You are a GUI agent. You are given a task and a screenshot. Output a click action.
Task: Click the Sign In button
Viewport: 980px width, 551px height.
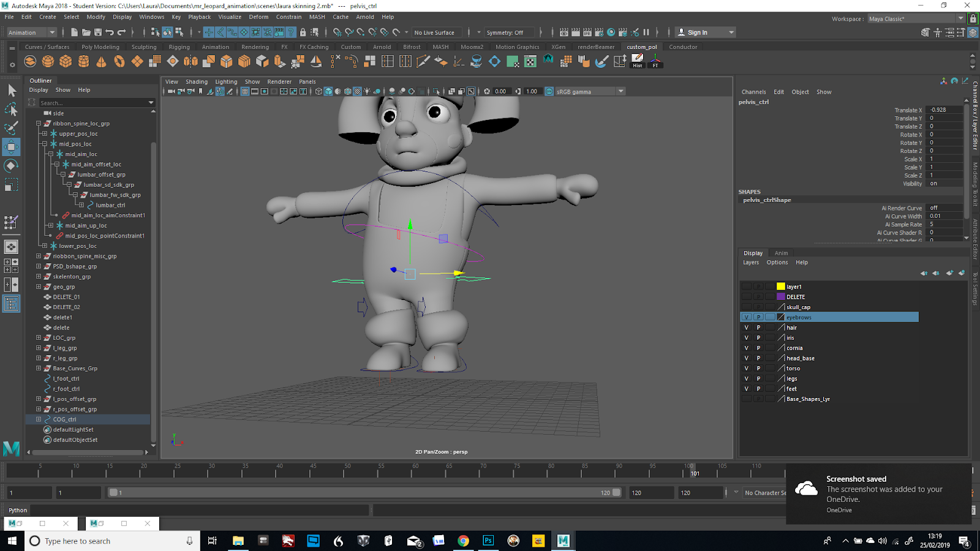point(705,32)
